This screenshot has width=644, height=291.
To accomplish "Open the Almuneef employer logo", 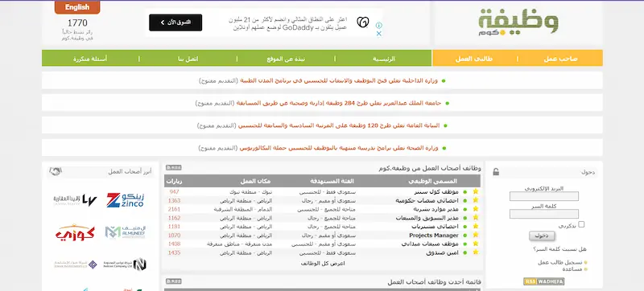I will pos(126,232).
